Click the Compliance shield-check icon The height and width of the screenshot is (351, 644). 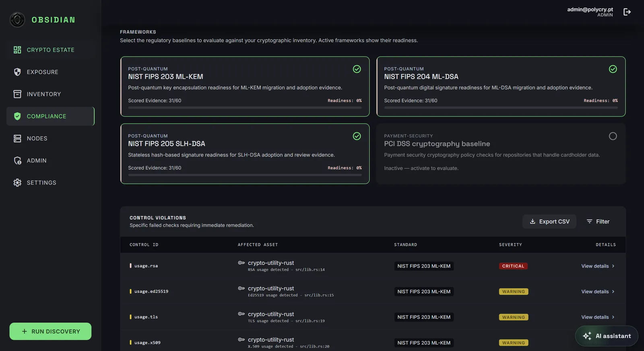point(17,116)
